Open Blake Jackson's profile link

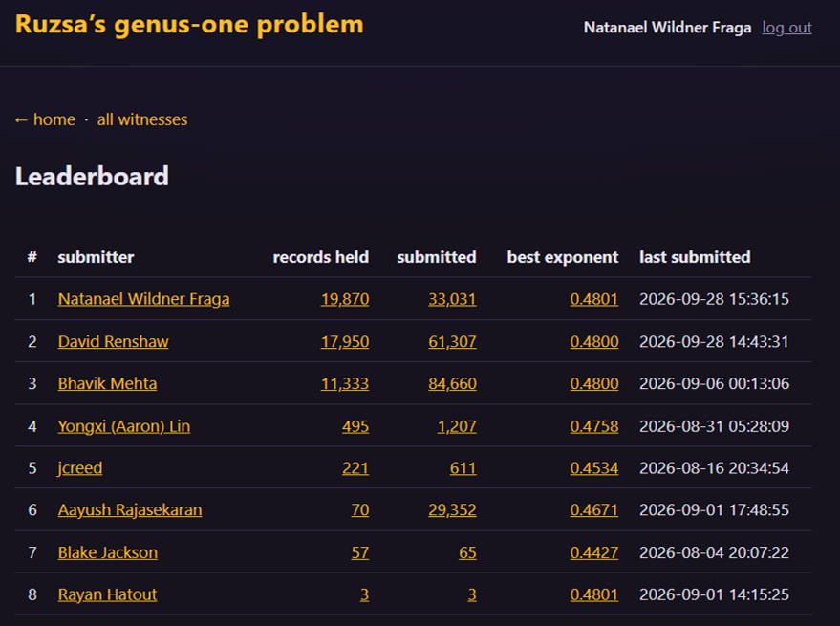tap(108, 552)
